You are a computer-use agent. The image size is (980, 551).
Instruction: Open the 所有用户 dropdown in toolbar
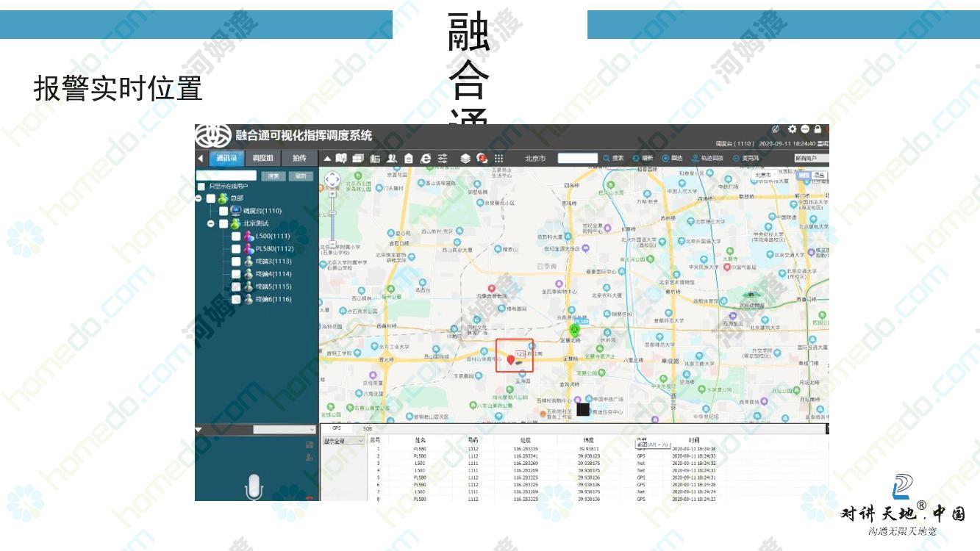point(811,158)
